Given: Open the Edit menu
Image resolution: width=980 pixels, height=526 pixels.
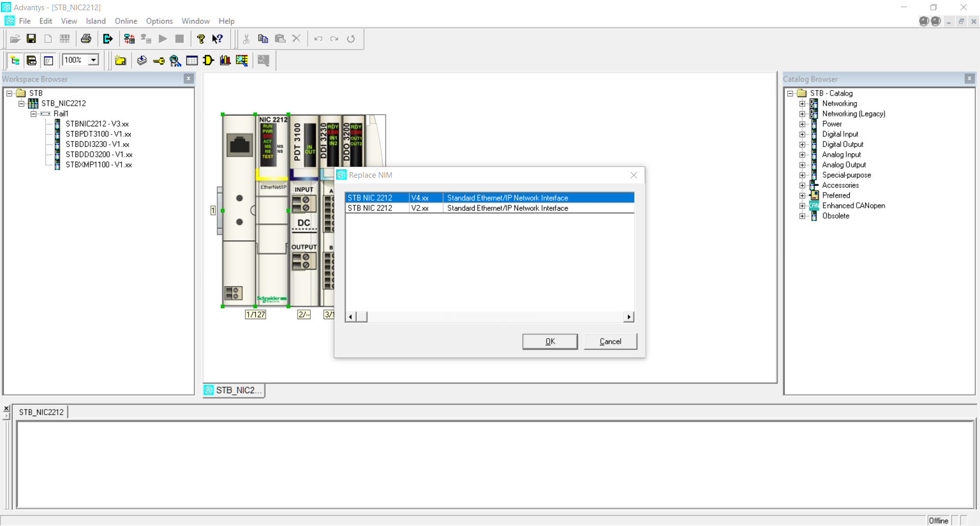Looking at the screenshot, I should coord(46,21).
